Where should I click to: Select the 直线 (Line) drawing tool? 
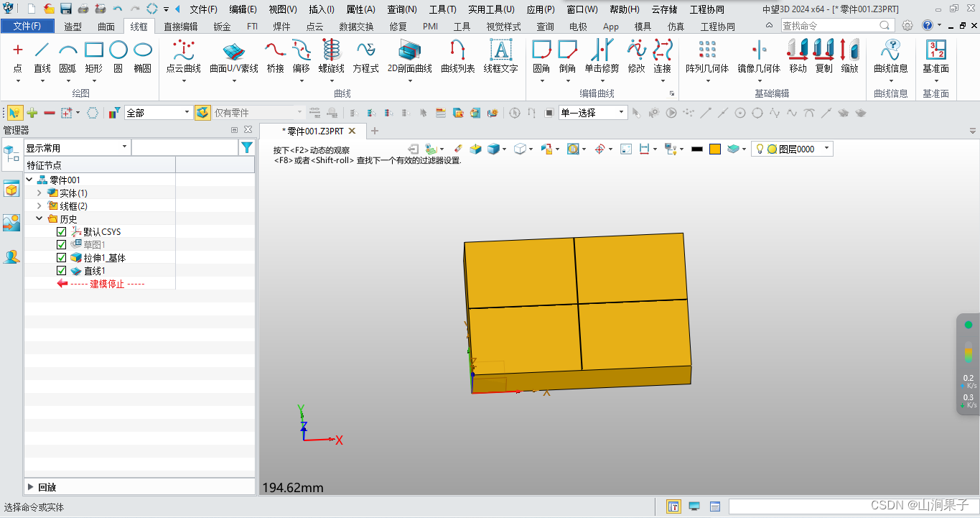(x=41, y=57)
